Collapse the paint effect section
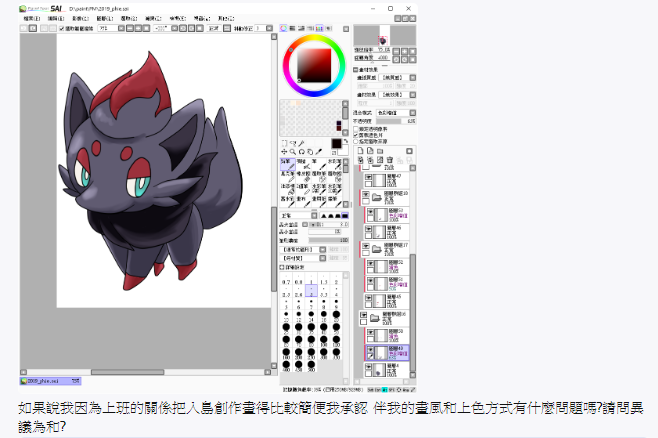 click(x=356, y=70)
